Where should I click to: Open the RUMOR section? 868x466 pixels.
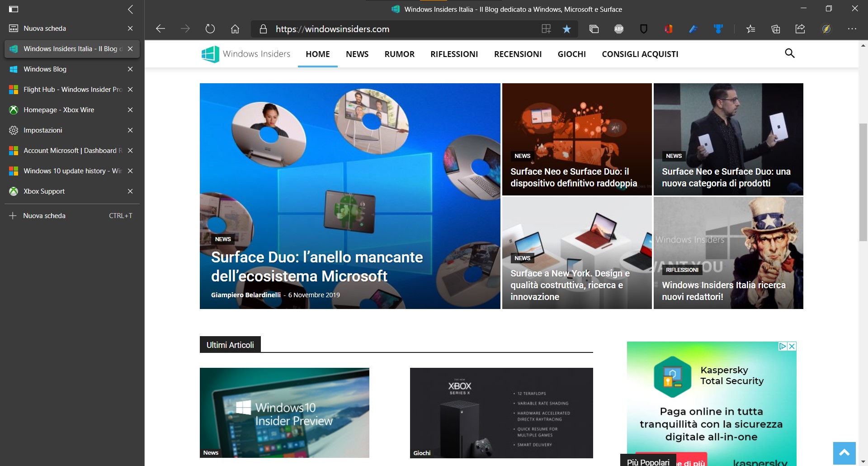(400, 54)
